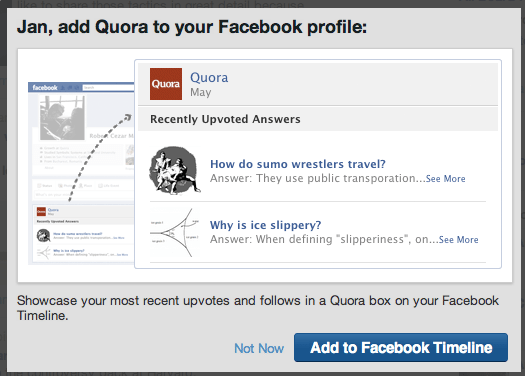The image size is (525, 376).
Task: Click the small sumo thumbnail in mini preview
Action: coord(43,235)
